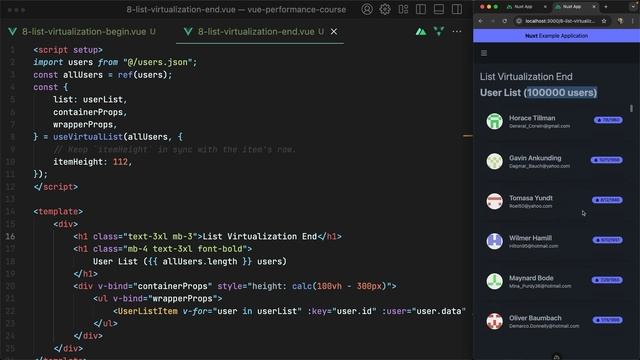Click 'allUsers.length' in the template code
The height and width of the screenshot is (360, 640).
(200, 262)
